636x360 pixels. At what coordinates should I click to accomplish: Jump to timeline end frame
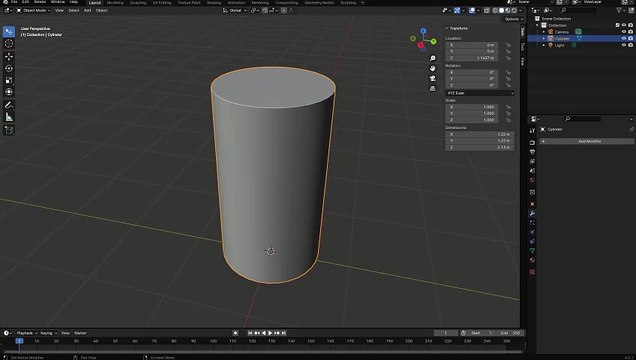coord(284,333)
